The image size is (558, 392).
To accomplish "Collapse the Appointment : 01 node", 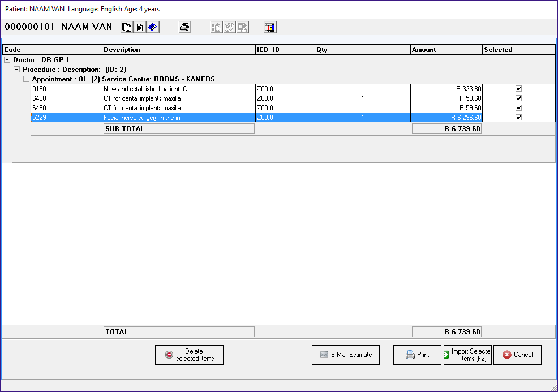I will 26,79.
